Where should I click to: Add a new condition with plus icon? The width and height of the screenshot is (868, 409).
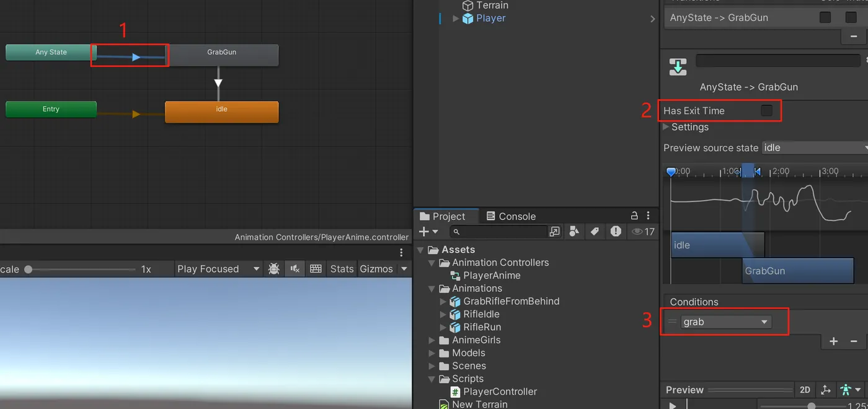click(833, 341)
